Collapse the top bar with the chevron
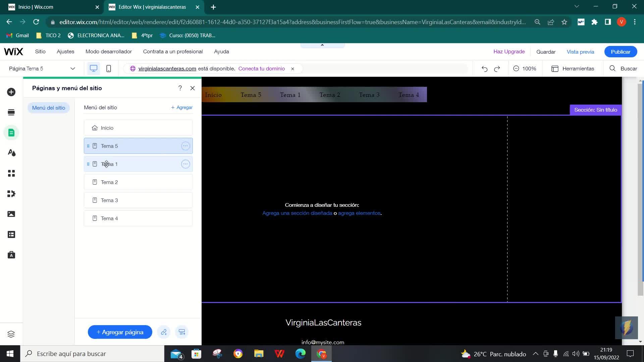Image resolution: width=644 pixels, height=362 pixels. pyautogui.click(x=322, y=45)
